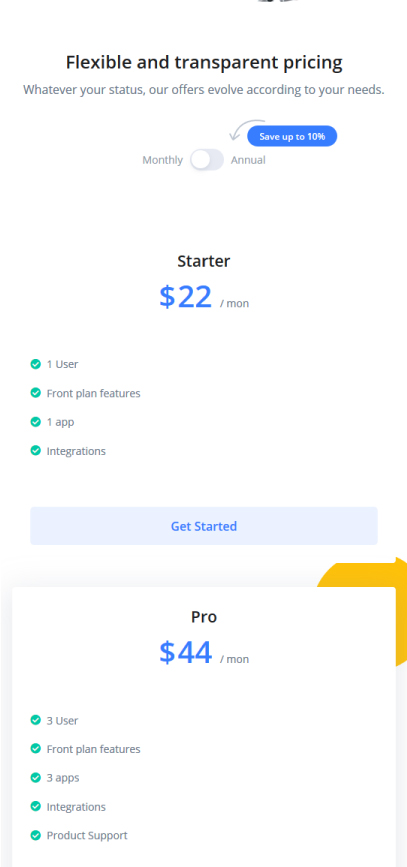Viewport: 407px width, 867px height.
Task: Click Get Started for the Starter plan
Action: point(204,526)
